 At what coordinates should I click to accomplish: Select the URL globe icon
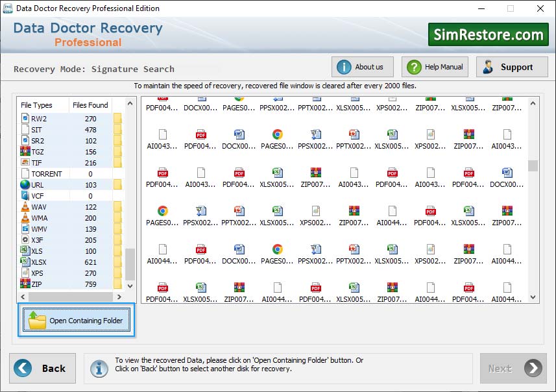coord(25,184)
